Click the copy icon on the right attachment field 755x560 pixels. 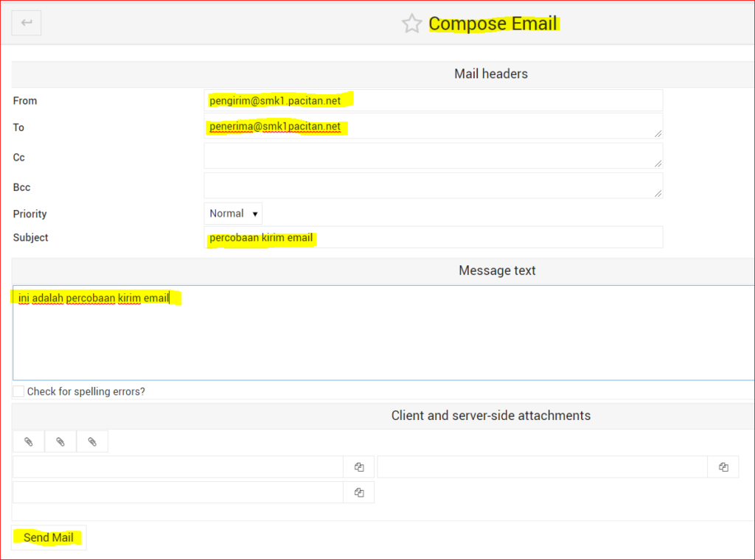tap(723, 467)
